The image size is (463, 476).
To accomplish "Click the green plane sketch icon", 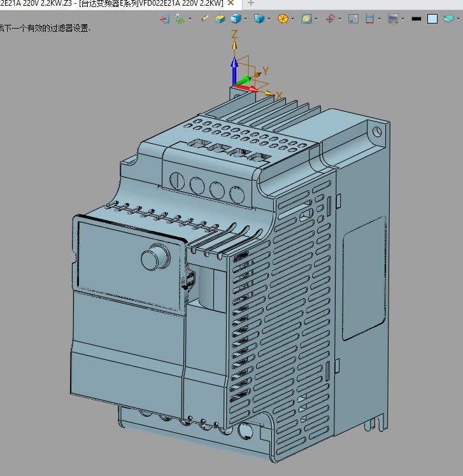I will click(x=180, y=19).
